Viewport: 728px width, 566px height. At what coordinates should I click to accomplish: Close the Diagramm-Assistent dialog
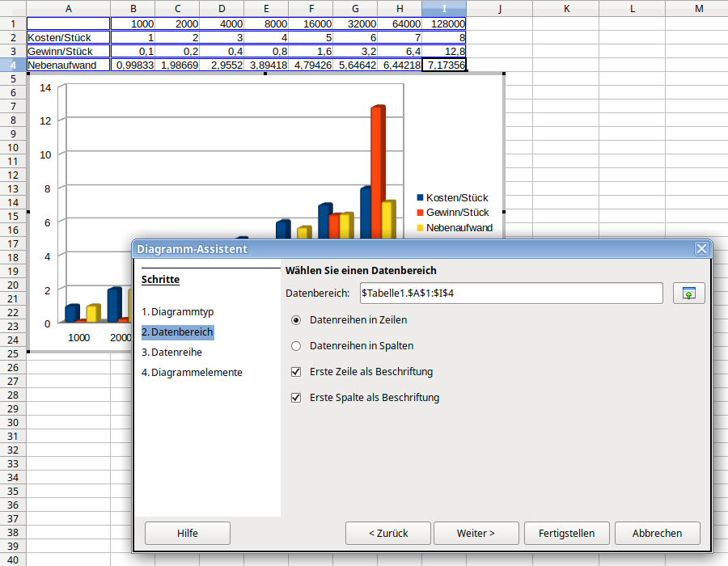[701, 249]
